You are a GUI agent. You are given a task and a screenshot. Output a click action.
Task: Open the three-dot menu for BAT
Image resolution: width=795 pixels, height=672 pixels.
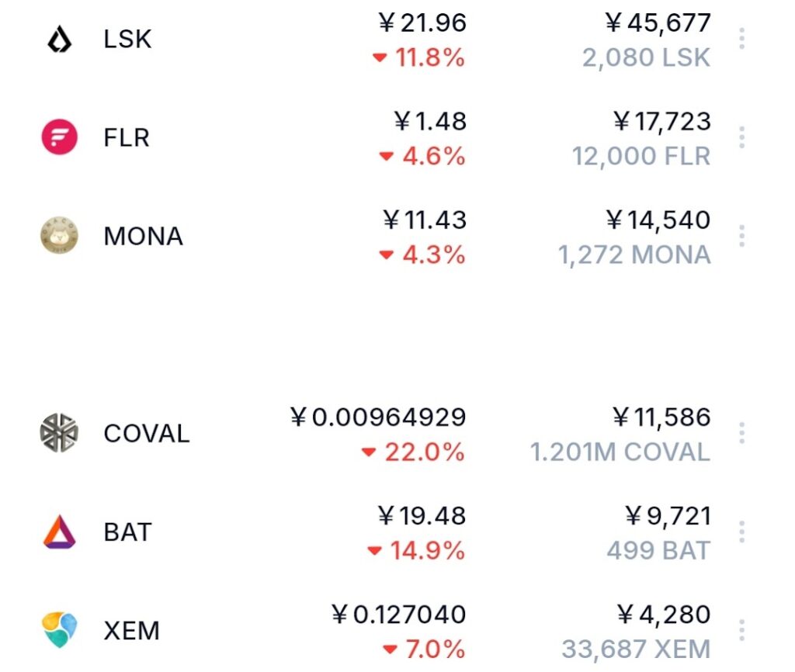[741, 532]
